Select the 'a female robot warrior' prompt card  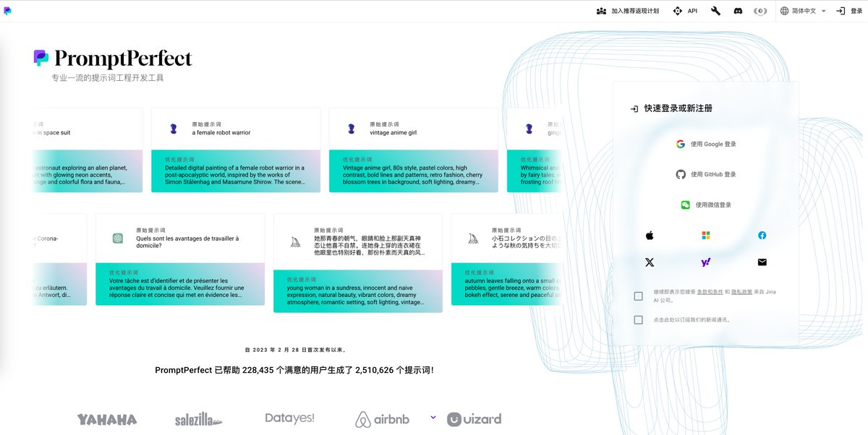click(x=236, y=150)
